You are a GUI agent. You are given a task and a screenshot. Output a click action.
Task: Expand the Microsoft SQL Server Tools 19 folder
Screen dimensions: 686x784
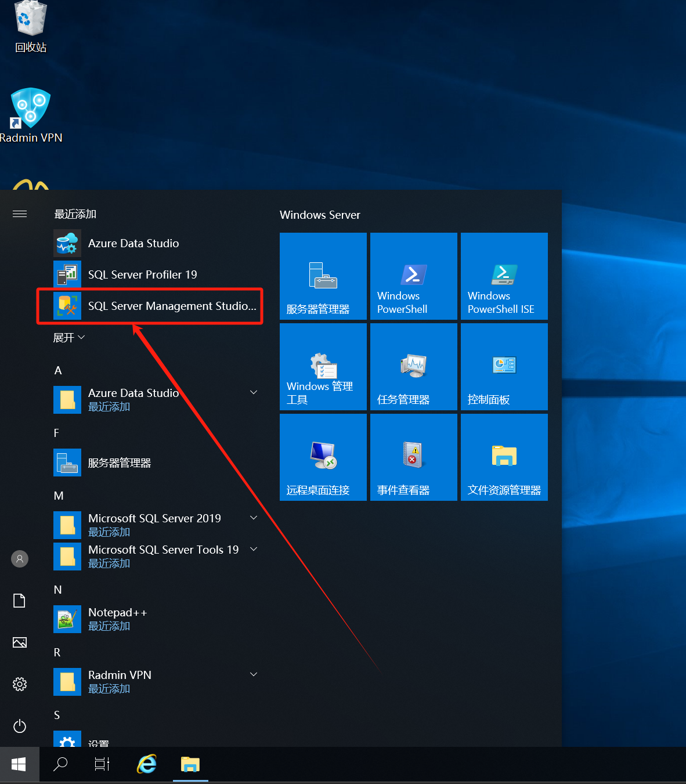click(254, 549)
